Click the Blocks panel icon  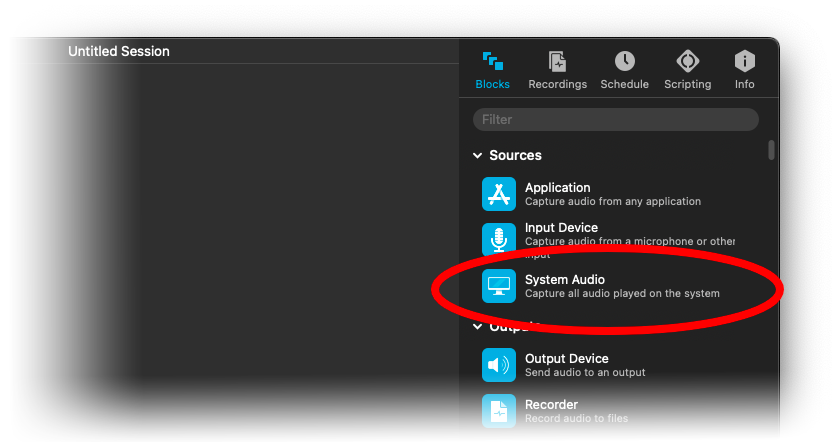pyautogui.click(x=492, y=61)
